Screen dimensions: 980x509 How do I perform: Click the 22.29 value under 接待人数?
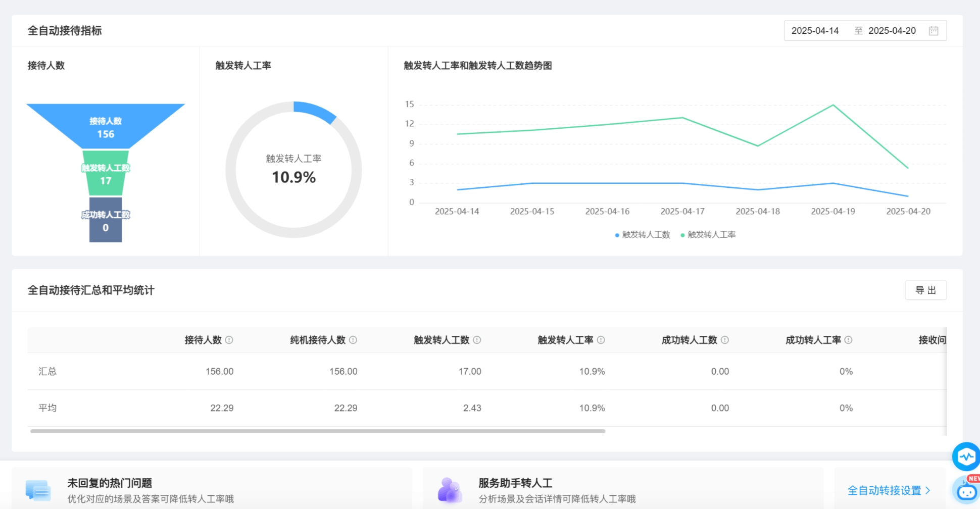222,408
